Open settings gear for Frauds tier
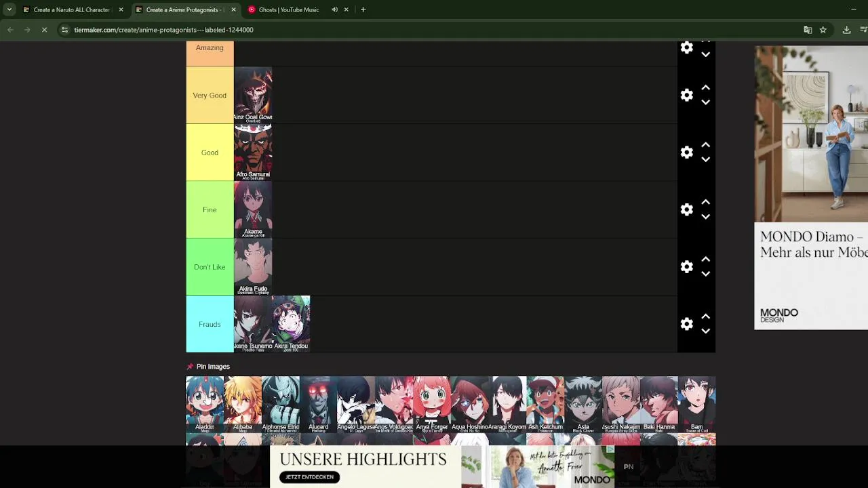 click(687, 324)
